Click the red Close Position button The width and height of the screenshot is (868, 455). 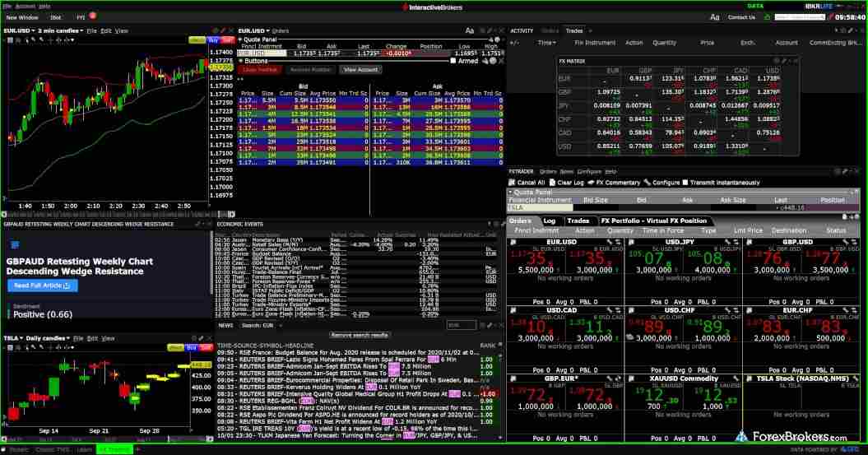[x=260, y=70]
